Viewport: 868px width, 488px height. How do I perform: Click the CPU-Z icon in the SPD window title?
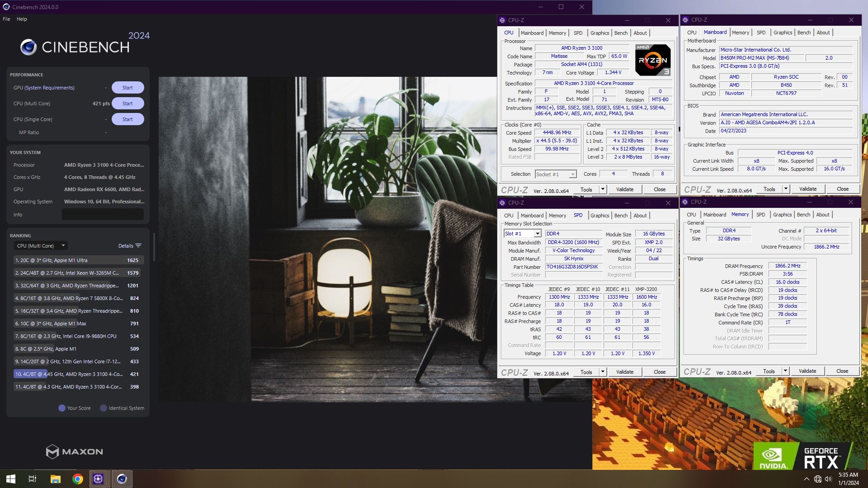pos(502,203)
